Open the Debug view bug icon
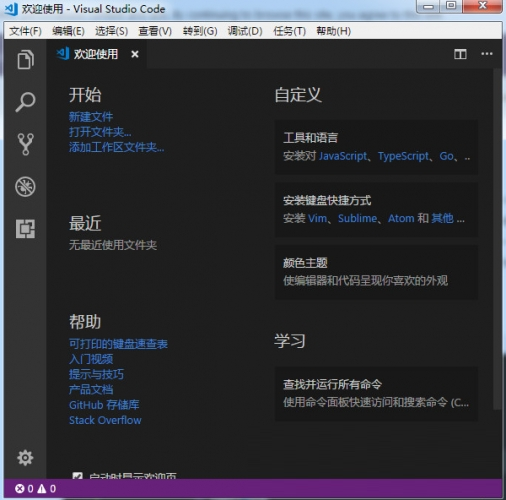This screenshot has width=506, height=500. pos(25,186)
